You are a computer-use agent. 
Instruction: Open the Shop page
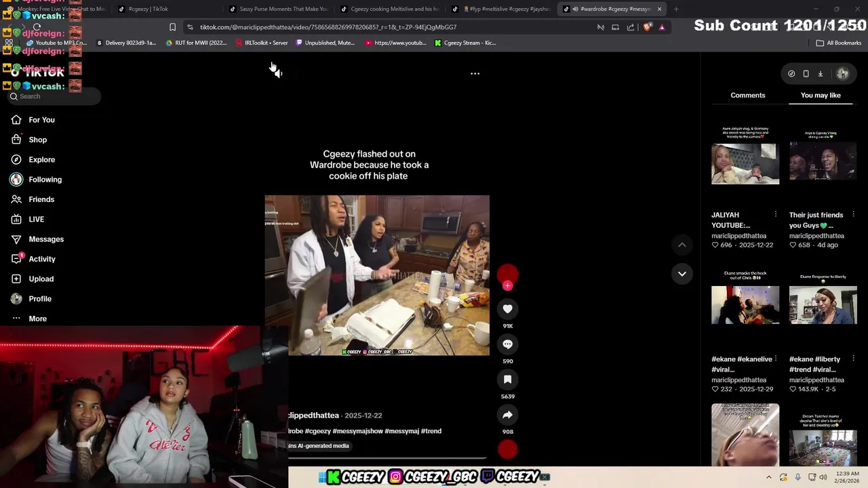[x=37, y=140]
